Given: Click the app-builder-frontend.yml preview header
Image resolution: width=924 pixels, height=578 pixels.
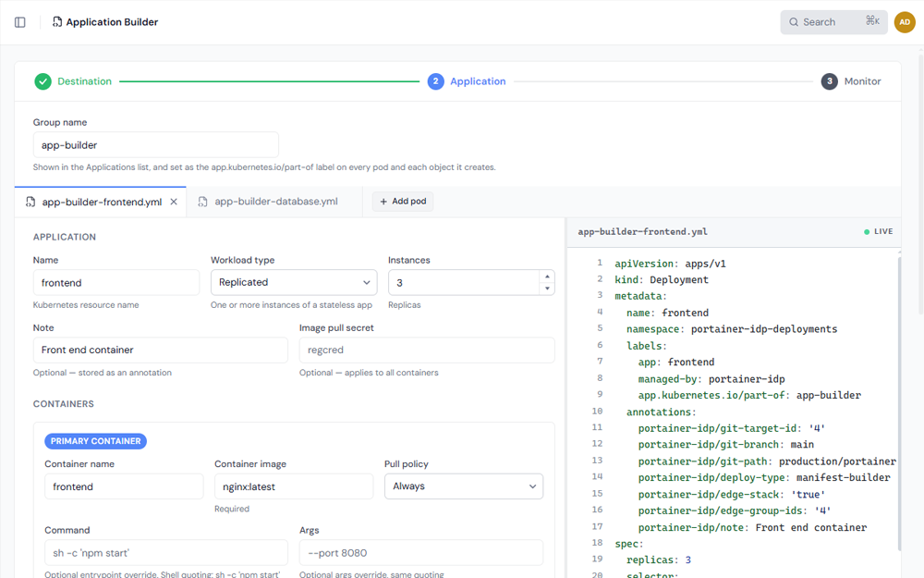Looking at the screenshot, I should pyautogui.click(x=643, y=232).
